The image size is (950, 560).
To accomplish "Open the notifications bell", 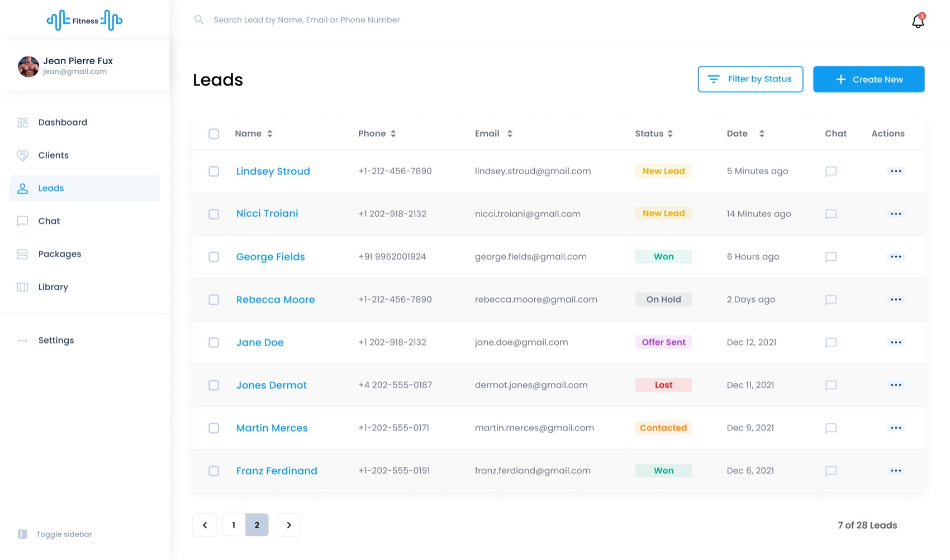I will click(918, 21).
